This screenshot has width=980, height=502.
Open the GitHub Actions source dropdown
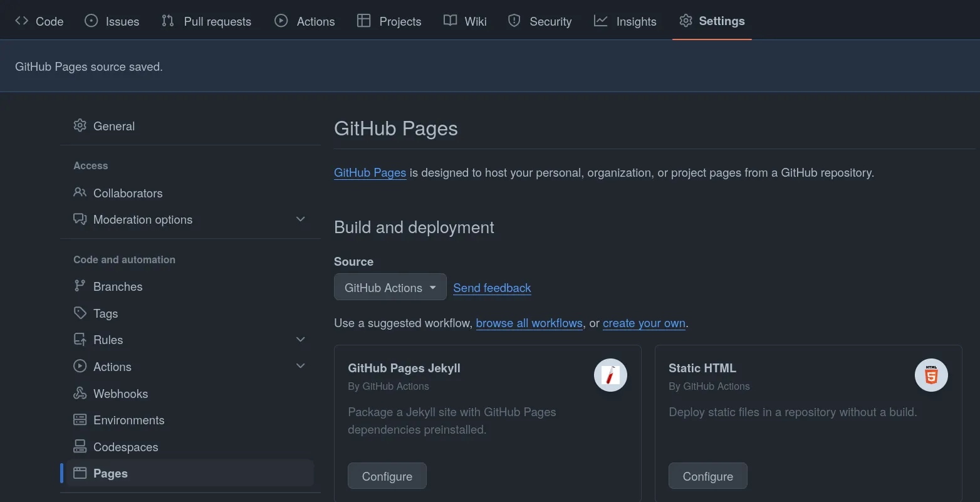point(390,287)
